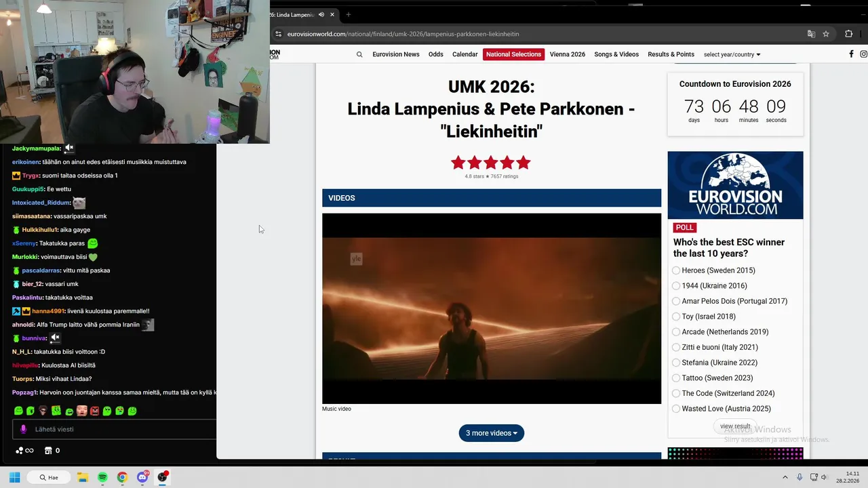Viewport: 868px width, 488px height.
Task: Open Spotify from the taskbar
Action: pos(102,477)
